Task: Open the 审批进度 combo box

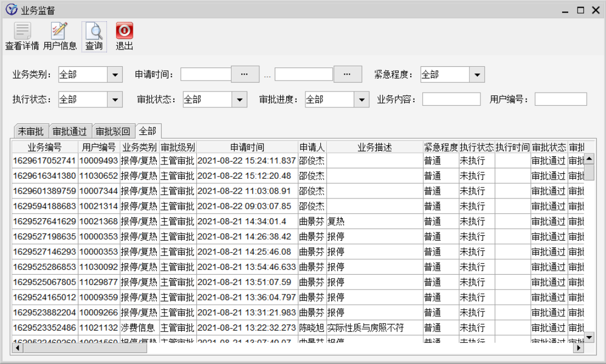Action: [x=361, y=100]
